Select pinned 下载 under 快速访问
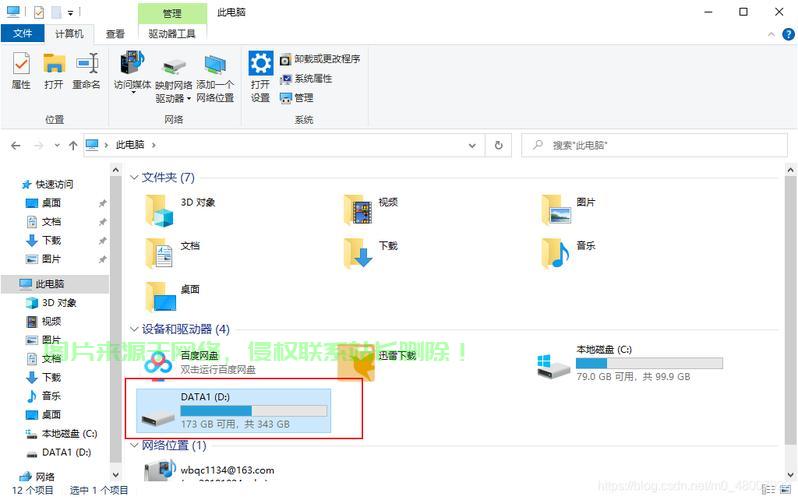The height and width of the screenshot is (500, 798). pyautogui.click(x=51, y=240)
